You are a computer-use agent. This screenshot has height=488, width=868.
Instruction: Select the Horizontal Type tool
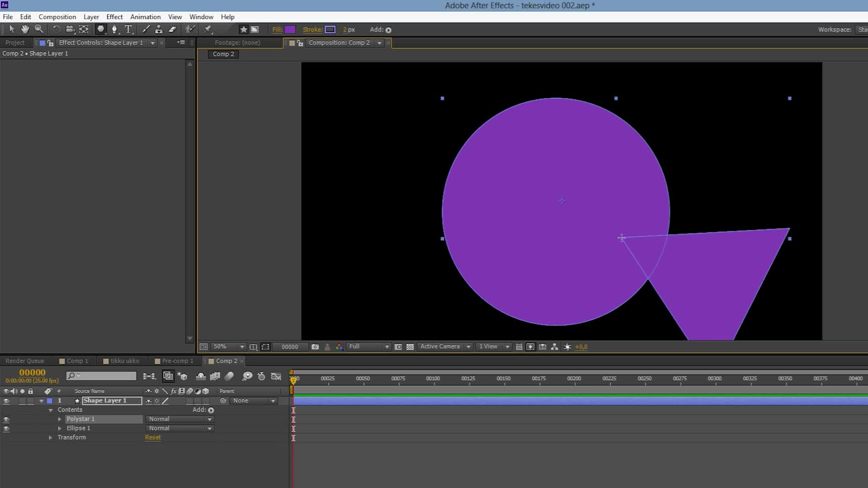pyautogui.click(x=129, y=29)
